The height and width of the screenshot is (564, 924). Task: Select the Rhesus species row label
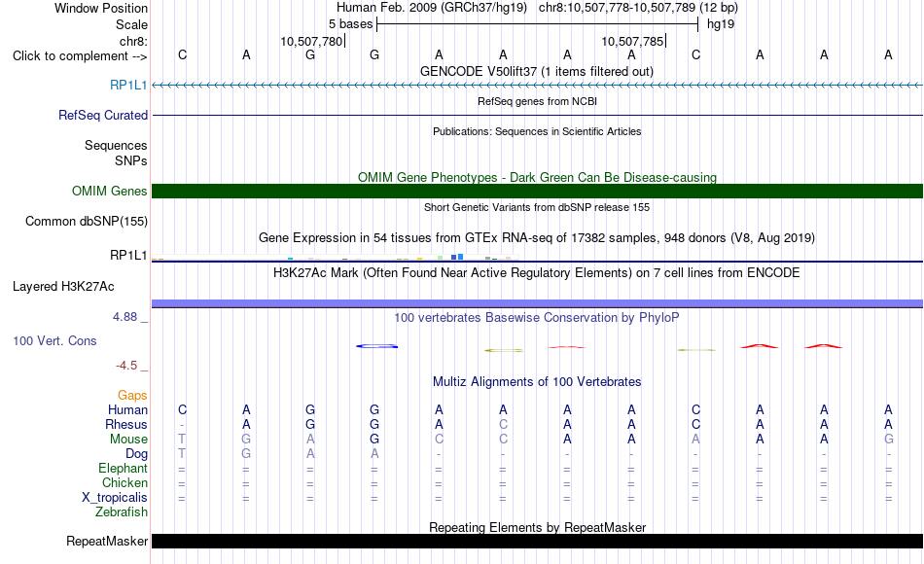click(x=126, y=424)
